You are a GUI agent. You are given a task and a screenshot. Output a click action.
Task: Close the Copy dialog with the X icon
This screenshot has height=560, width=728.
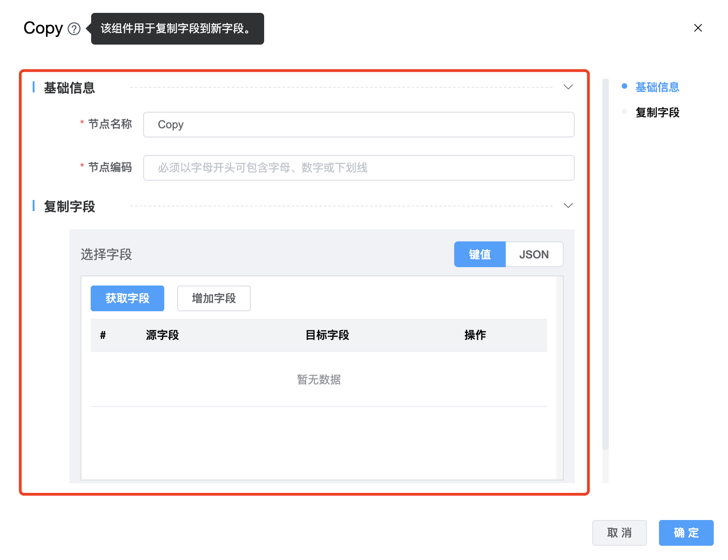698,28
